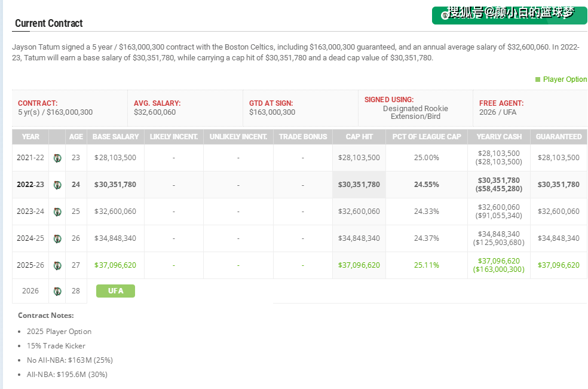Screen dimensions: 588x389
Task: Select the YEAR column header
Action: (30, 137)
